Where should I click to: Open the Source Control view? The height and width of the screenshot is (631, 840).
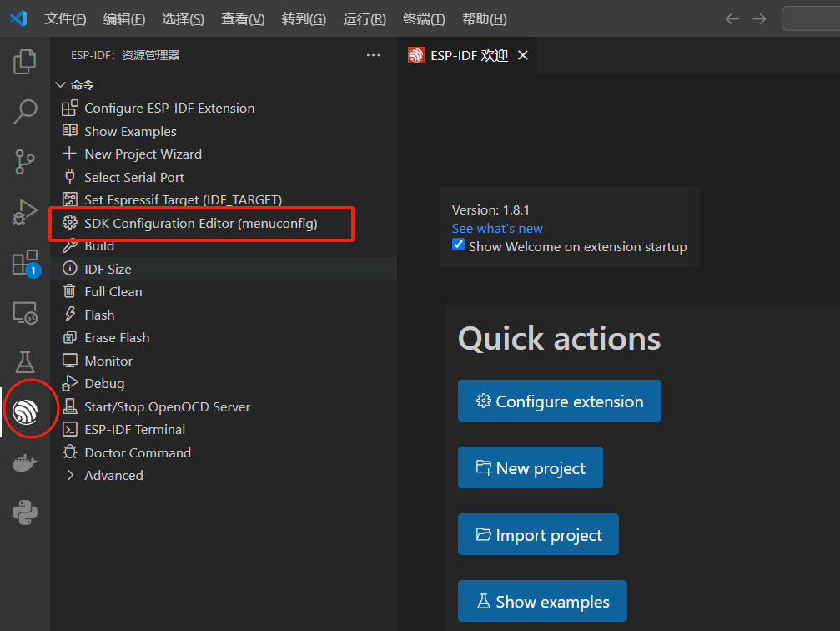(x=25, y=162)
